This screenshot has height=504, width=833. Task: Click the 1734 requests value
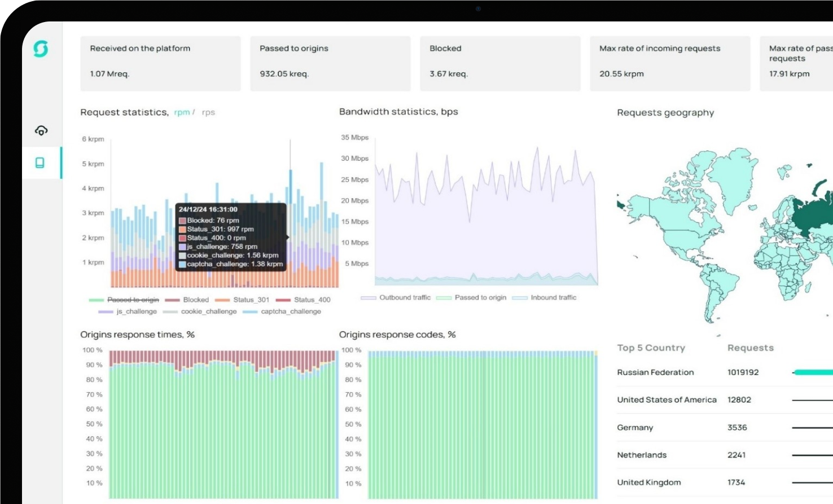click(736, 483)
